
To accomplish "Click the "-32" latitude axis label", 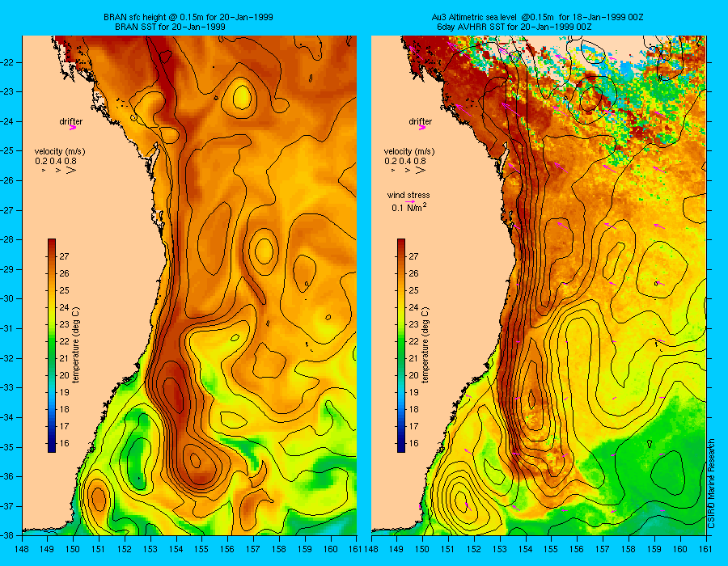I will [x=7, y=358].
